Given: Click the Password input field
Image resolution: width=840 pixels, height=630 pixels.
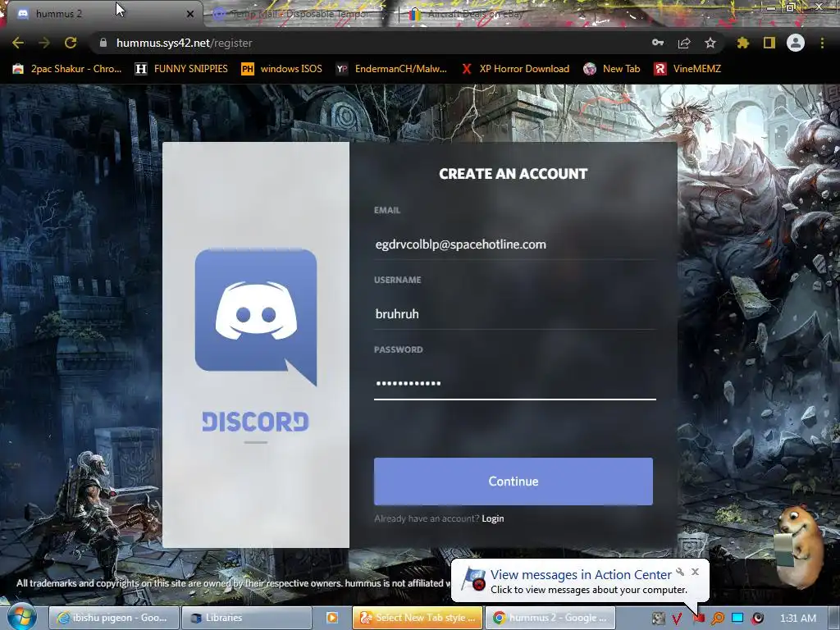Looking at the screenshot, I should tap(515, 384).
